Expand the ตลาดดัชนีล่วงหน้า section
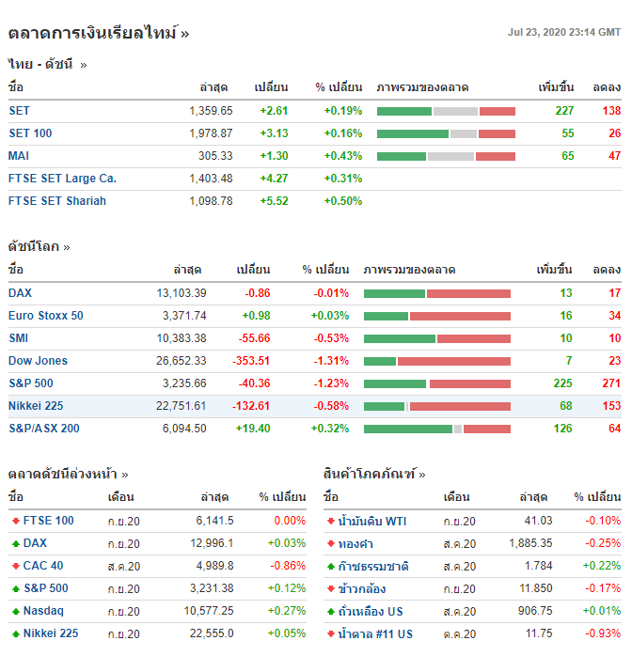Viewport: 632px width, 672px height. [69, 475]
